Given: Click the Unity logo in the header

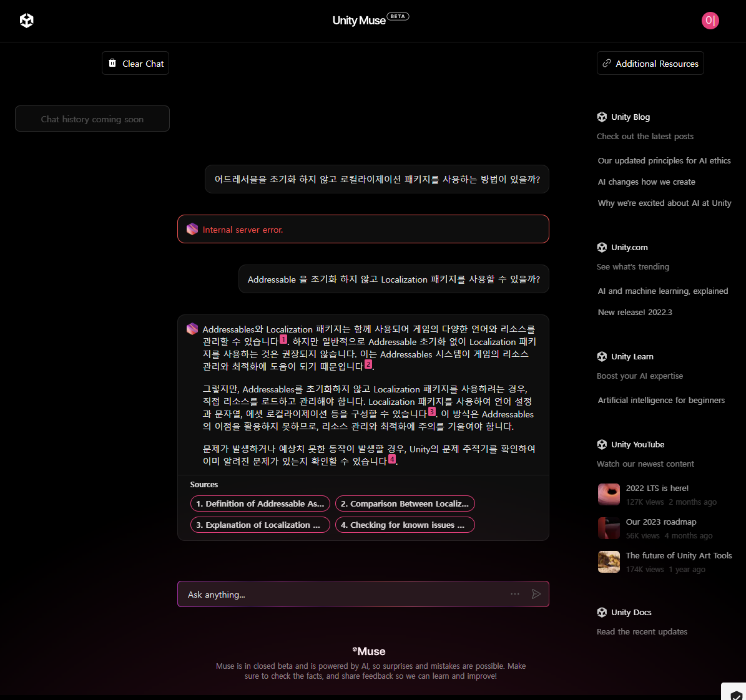Looking at the screenshot, I should pos(27,21).
